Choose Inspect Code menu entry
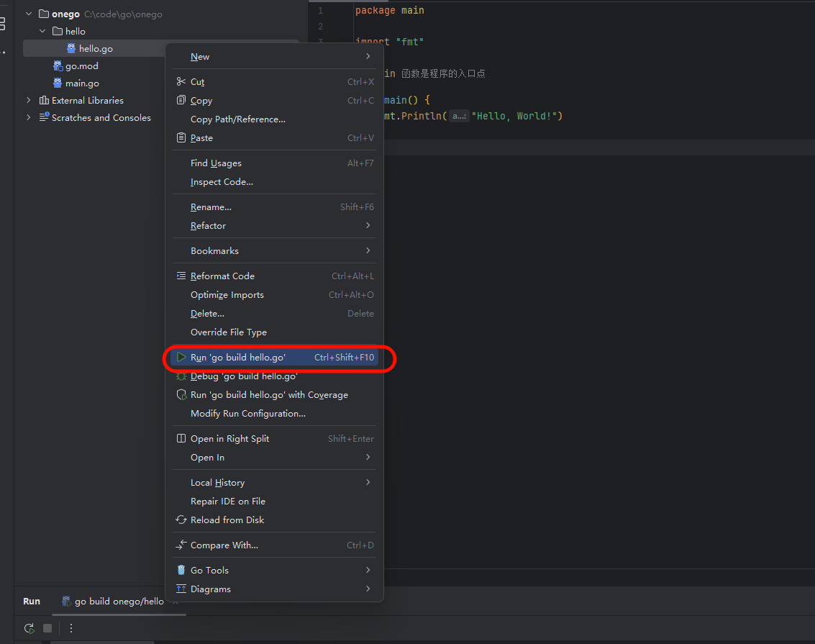The height and width of the screenshot is (644, 815). pos(275,182)
